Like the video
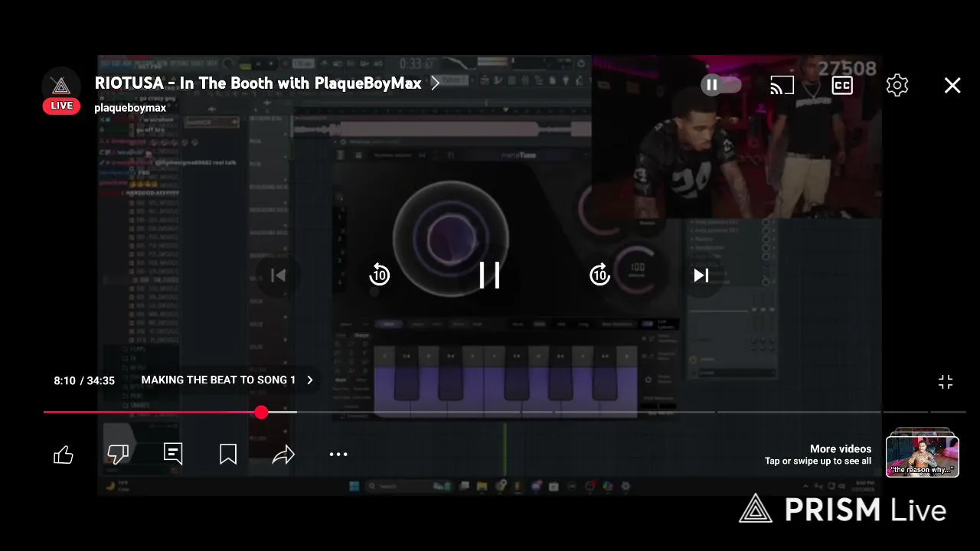The width and height of the screenshot is (980, 551). pos(64,455)
